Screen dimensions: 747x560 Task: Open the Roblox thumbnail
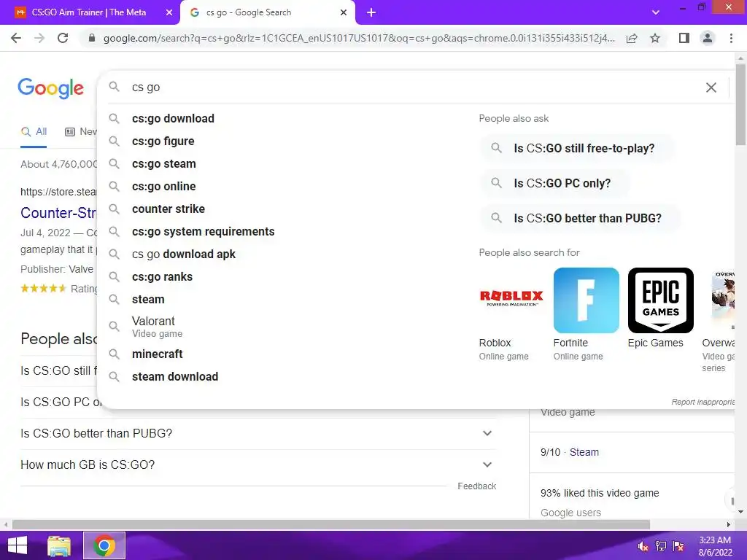pyautogui.click(x=511, y=300)
